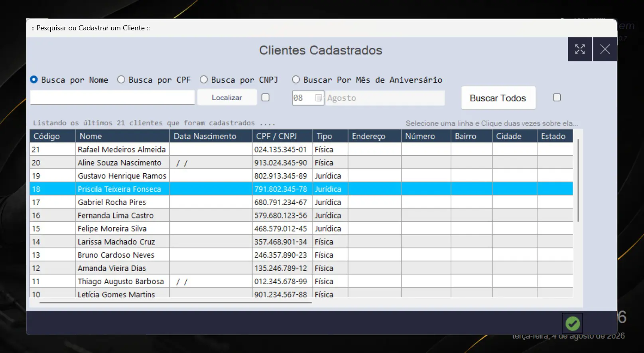This screenshot has height=353, width=644.
Task: Sort by the Nome column header
Action: 123,136
